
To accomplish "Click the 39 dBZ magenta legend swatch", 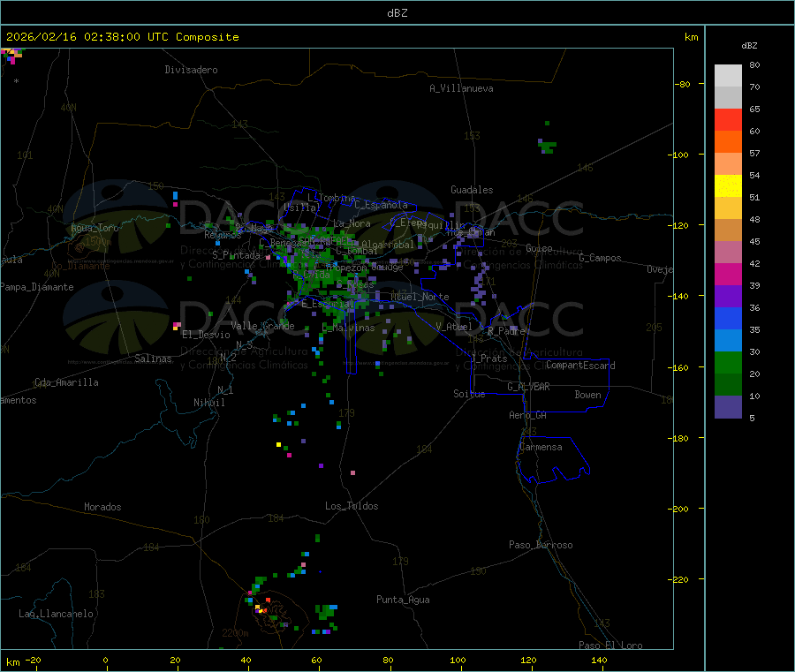I will (728, 274).
